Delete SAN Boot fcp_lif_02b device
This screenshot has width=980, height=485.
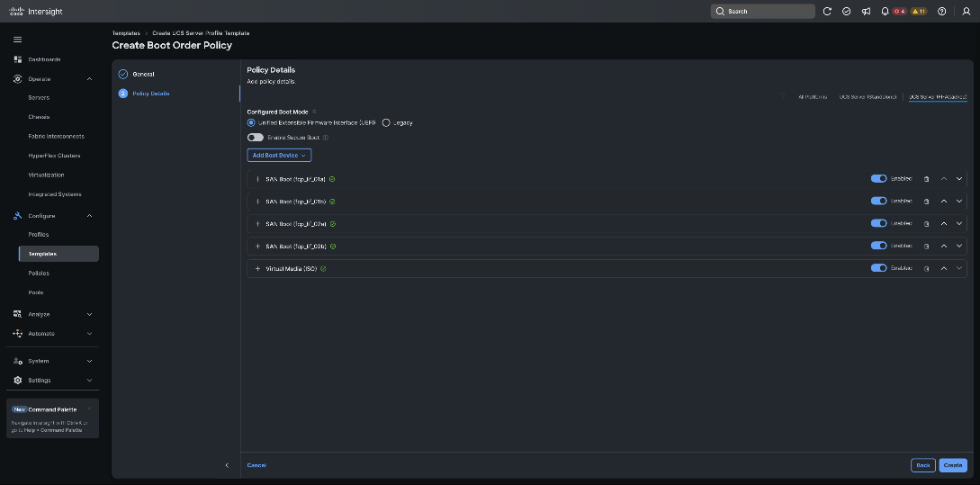tap(926, 247)
